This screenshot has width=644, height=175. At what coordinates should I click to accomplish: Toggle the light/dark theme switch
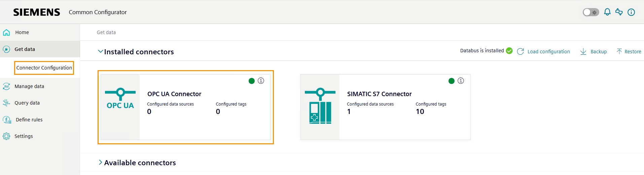coord(591,12)
